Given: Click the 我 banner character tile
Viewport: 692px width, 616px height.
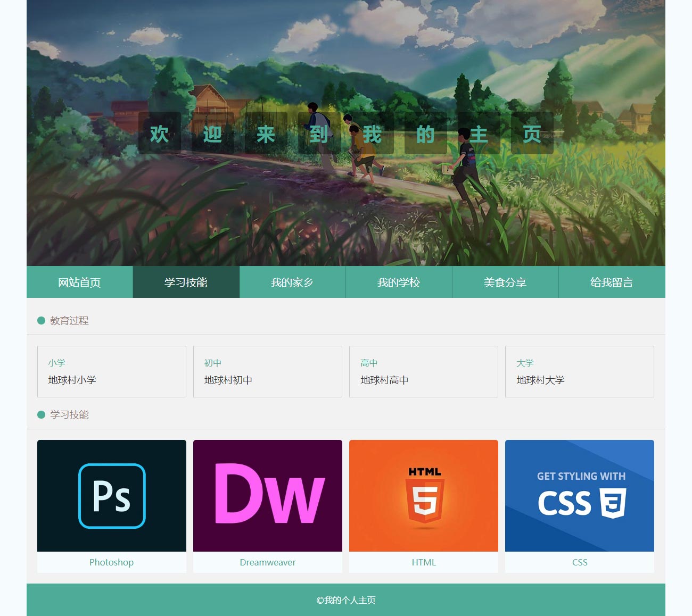Looking at the screenshot, I should click(x=373, y=133).
